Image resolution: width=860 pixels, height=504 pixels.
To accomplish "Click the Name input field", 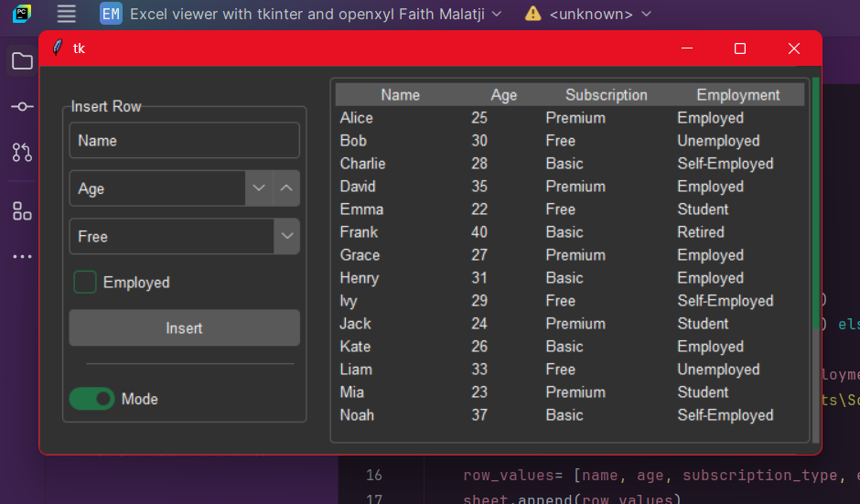I will [183, 141].
